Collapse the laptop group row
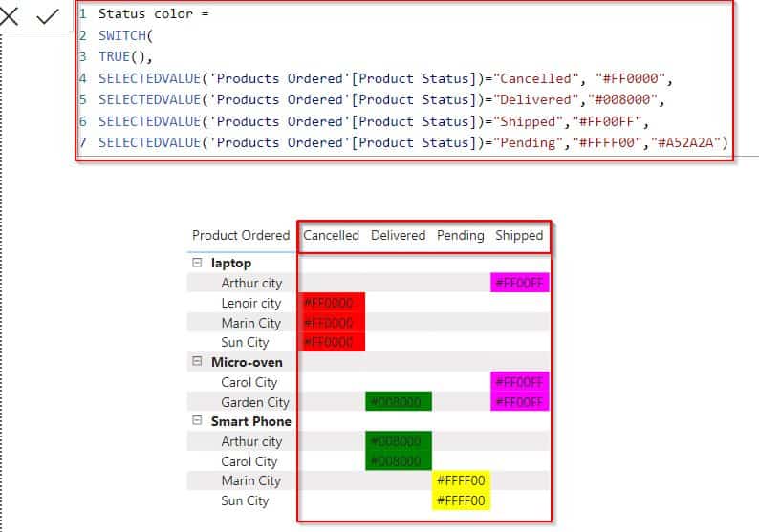This screenshot has height=532, width=759. coord(197,263)
